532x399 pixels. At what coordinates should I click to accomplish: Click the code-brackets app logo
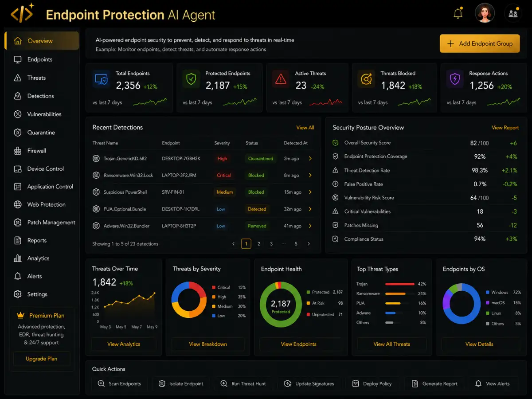coord(23,13)
